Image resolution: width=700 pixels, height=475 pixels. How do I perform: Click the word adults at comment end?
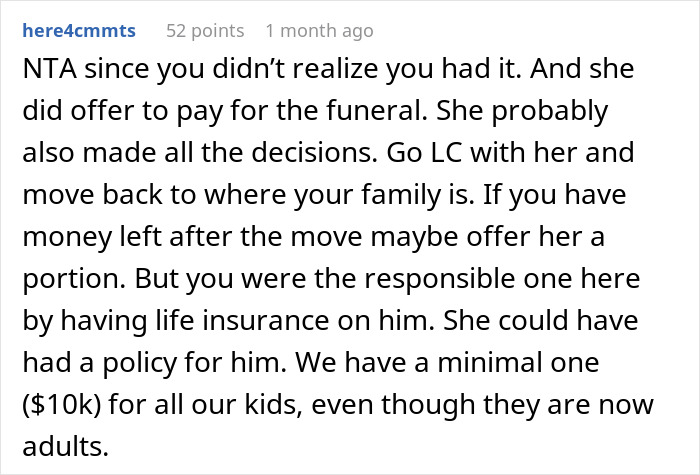tap(65, 446)
